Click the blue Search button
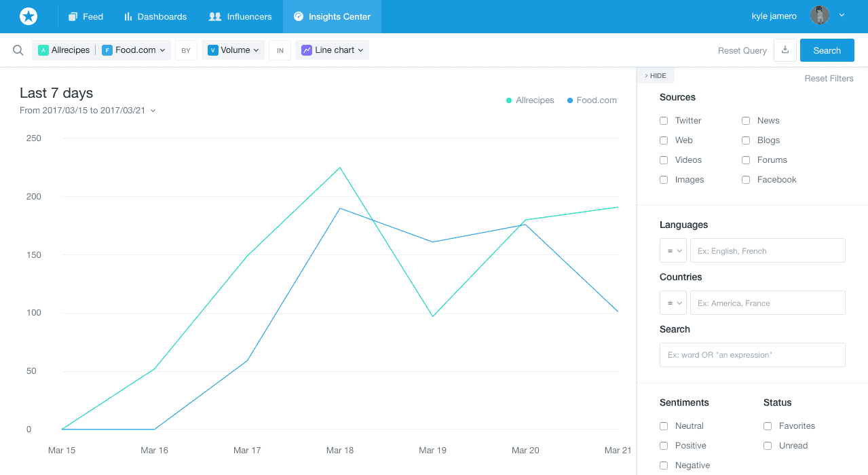The image size is (868, 475). [827, 50]
